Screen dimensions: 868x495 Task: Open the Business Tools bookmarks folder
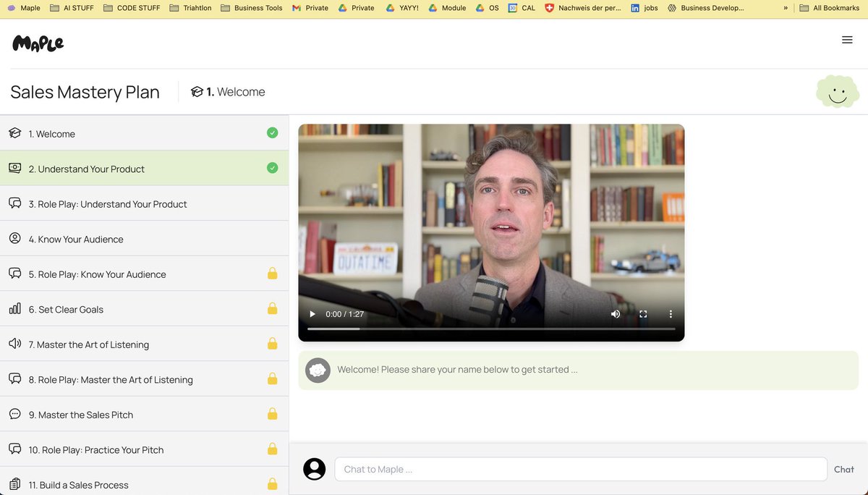pyautogui.click(x=252, y=8)
